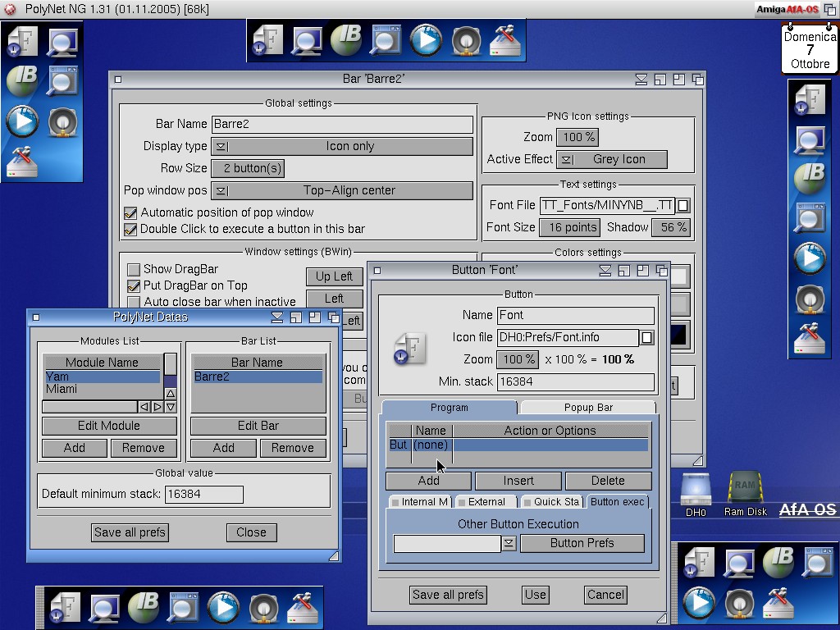Screen dimensions: 840x630
Task: Switch to the Popup Bar tab
Action: [x=588, y=407]
